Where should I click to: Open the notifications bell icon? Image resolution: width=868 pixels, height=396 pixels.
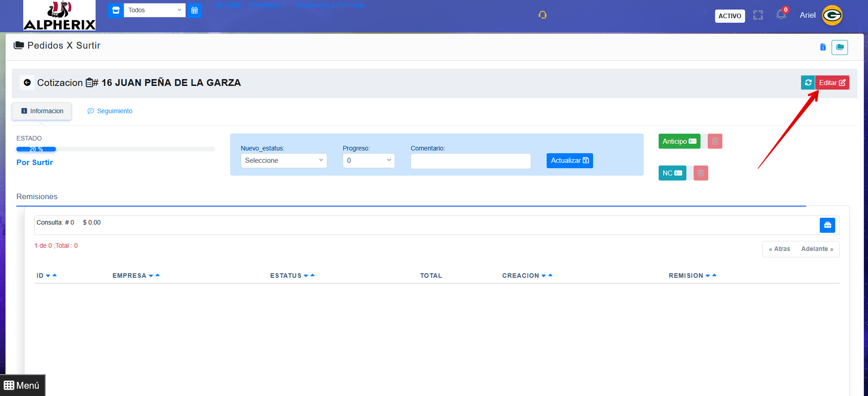781,15
